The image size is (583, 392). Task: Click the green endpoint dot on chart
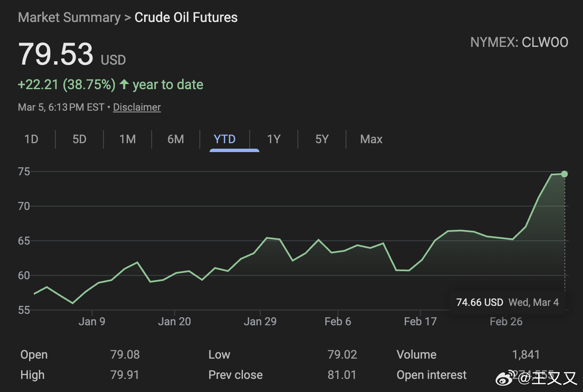click(x=564, y=174)
